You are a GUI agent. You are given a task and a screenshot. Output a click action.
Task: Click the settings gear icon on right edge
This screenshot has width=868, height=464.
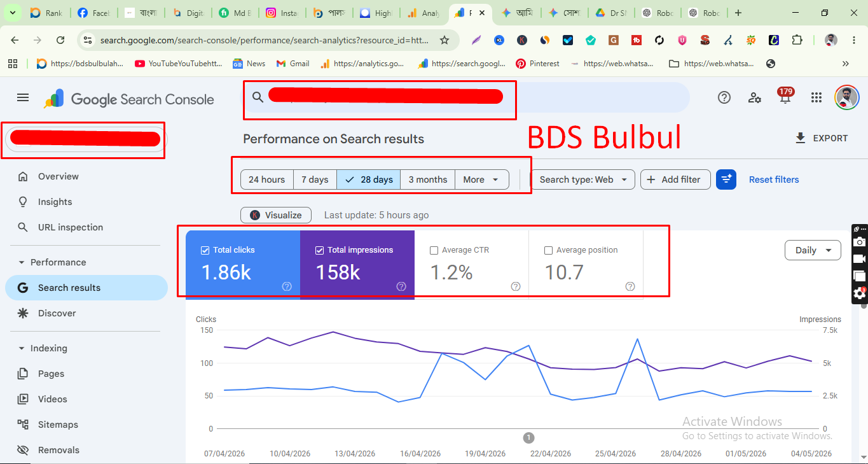coord(860,293)
